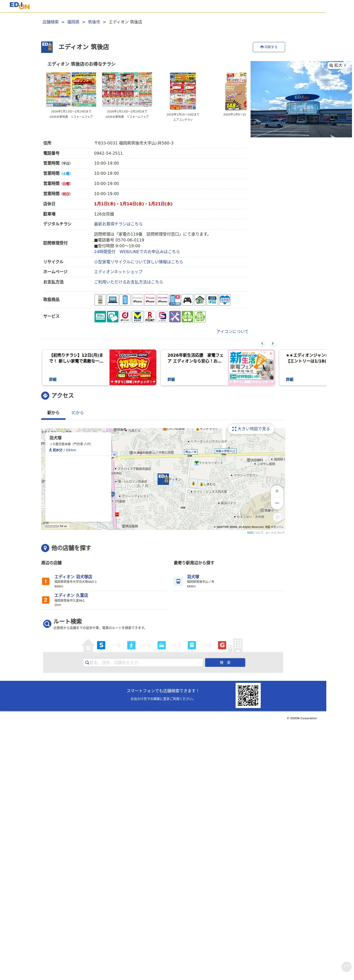Image resolution: width=354 pixels, height=980 pixels.
Task: Open アイコンについて link
Action: tap(232, 332)
